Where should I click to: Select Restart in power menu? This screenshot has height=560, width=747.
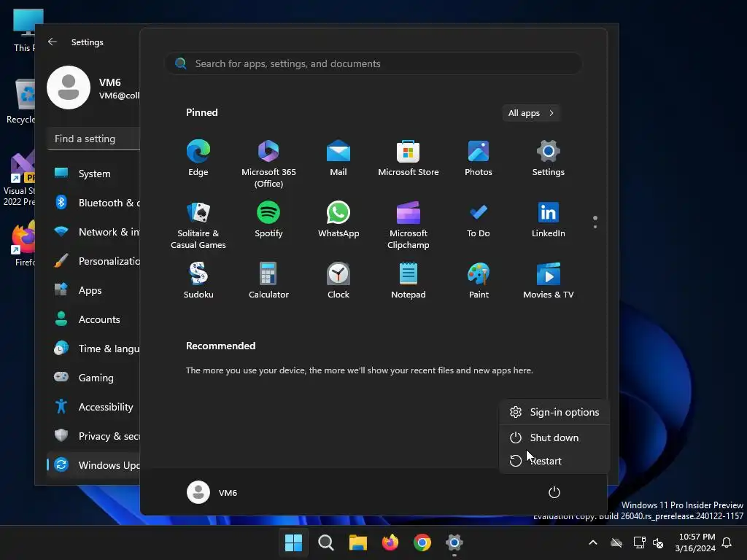tap(554, 461)
